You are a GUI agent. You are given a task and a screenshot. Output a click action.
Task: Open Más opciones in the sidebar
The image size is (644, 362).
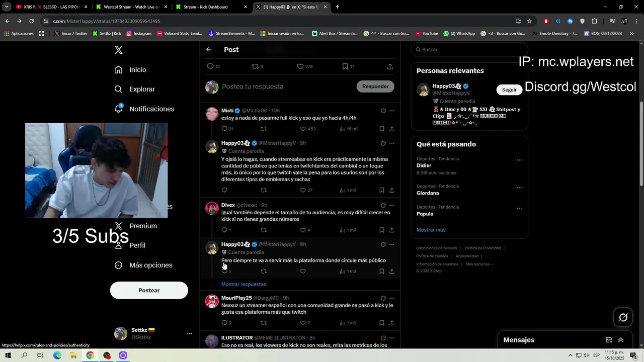click(x=143, y=265)
